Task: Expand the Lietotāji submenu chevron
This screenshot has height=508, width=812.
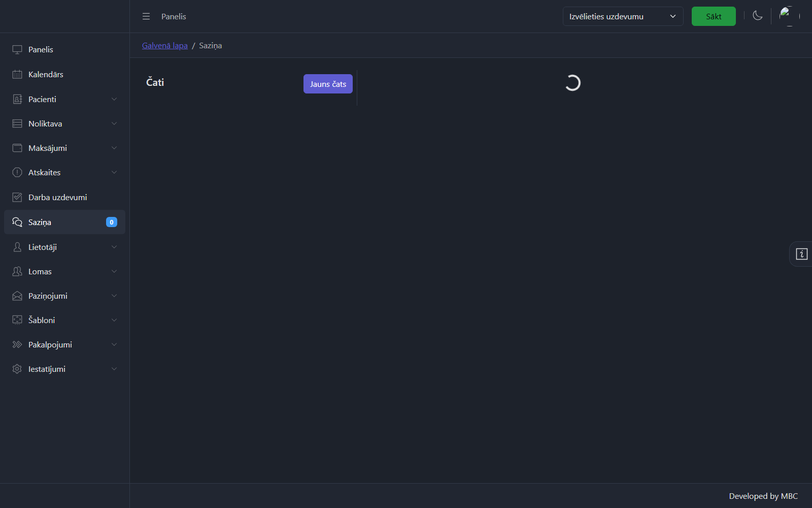Action: pos(114,247)
